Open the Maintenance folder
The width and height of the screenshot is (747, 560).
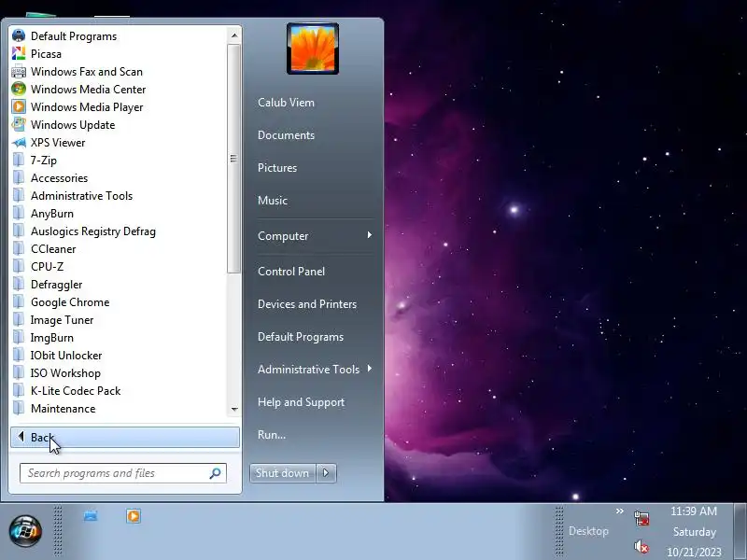tap(63, 409)
